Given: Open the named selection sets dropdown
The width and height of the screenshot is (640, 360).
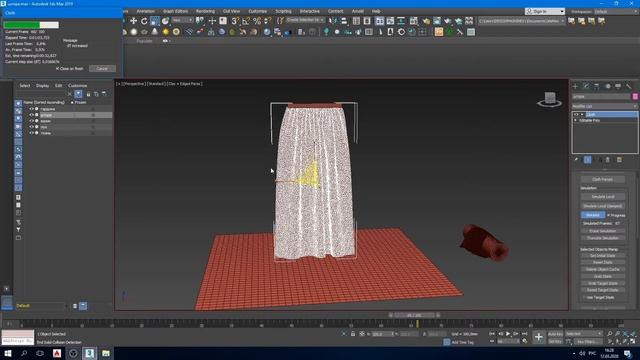Looking at the screenshot, I should (x=305, y=20).
